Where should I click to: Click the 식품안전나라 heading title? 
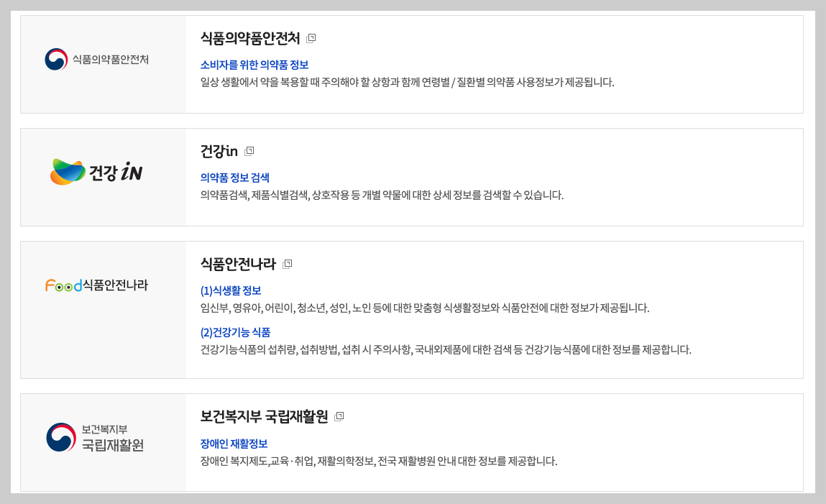(239, 263)
